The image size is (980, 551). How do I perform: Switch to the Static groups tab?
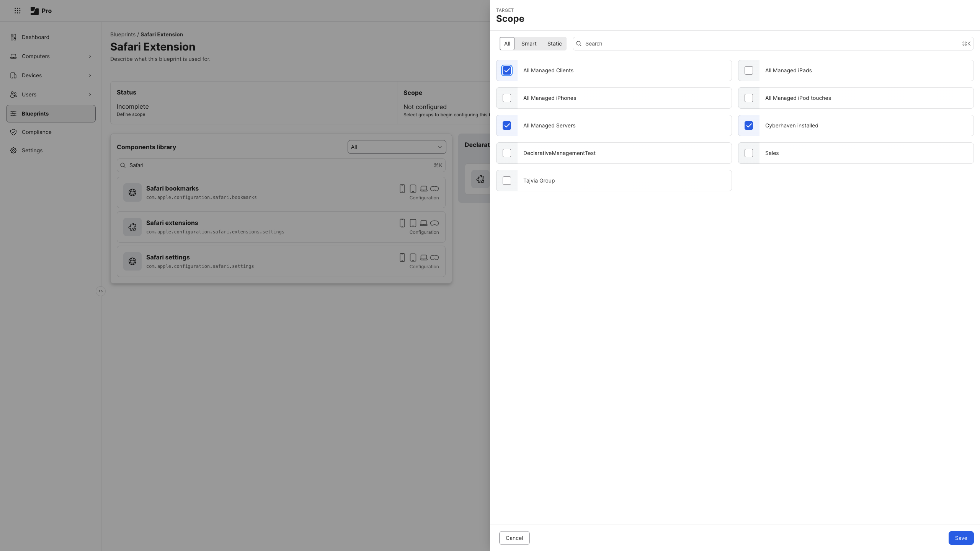pos(554,44)
